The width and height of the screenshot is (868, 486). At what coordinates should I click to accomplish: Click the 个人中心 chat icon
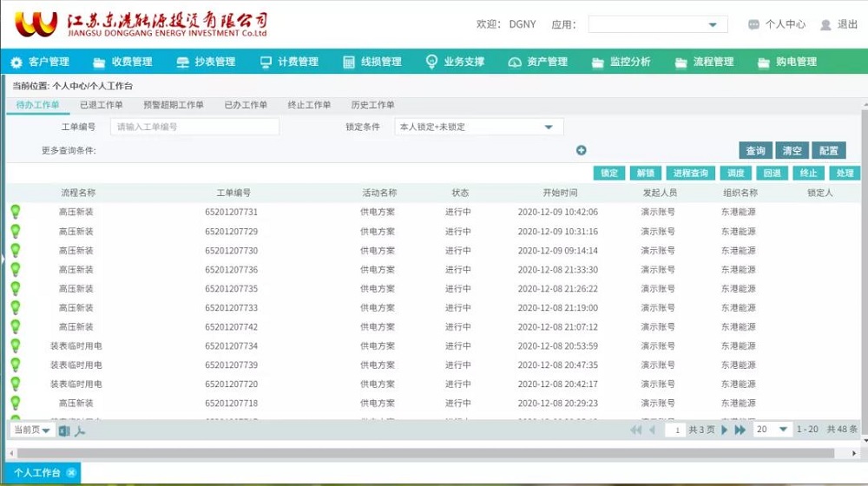coord(753,25)
